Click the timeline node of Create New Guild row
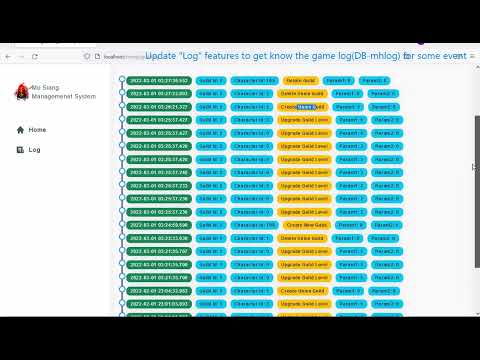This screenshot has width=480, height=360. [x=122, y=224]
